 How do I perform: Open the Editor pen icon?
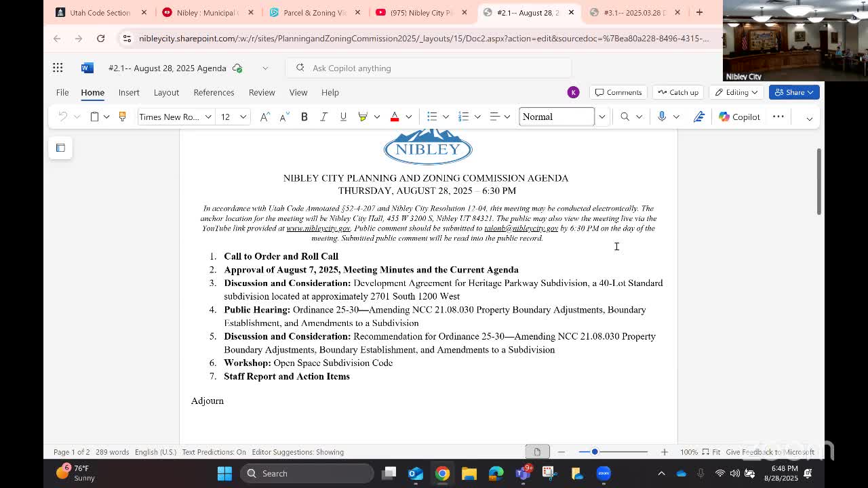coord(699,117)
